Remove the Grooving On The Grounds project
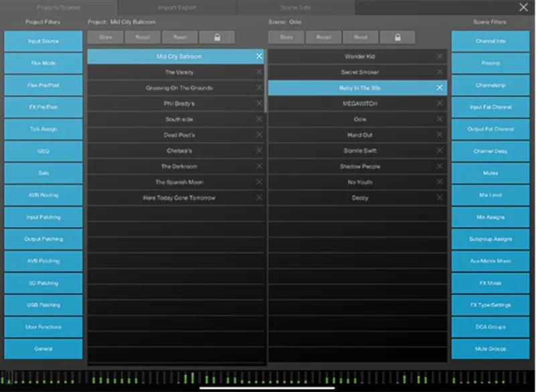 [259, 88]
